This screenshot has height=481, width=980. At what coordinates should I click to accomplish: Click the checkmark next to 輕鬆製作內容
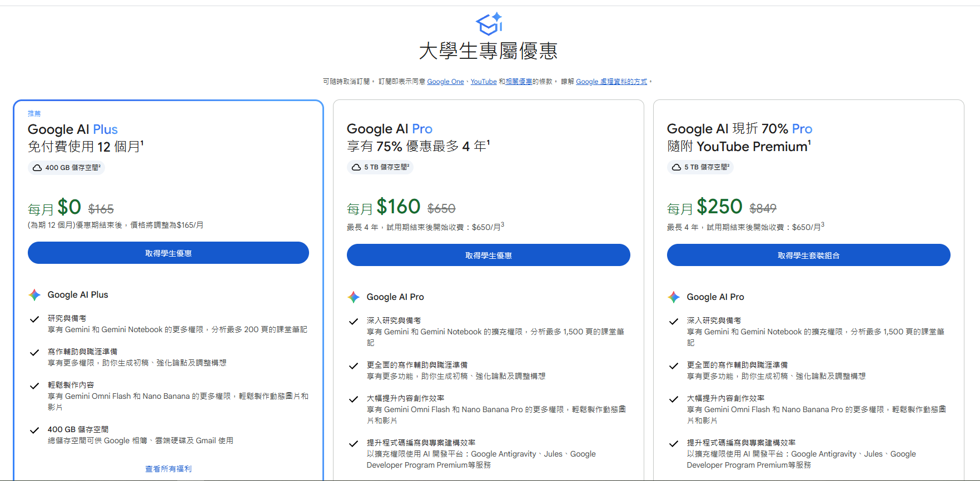34,386
